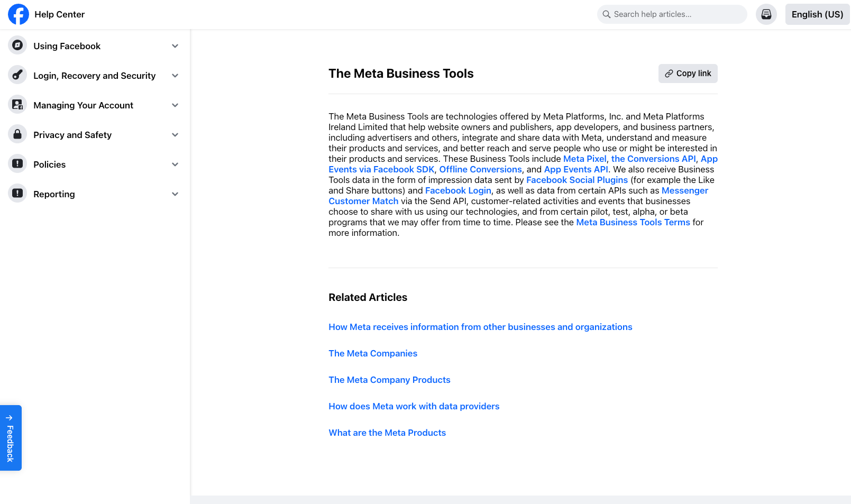Click the Facebook logo icon
Screen dimensions: 851x504
tap(19, 14)
